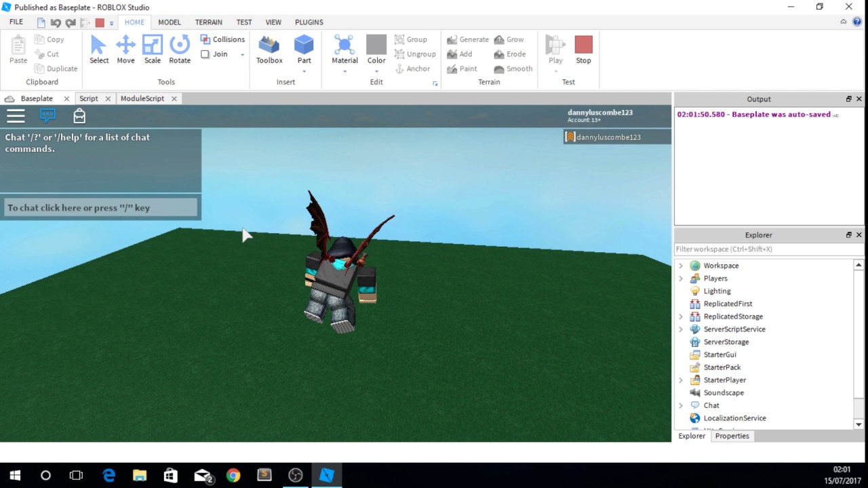Activate the Rotate tool

(x=180, y=49)
